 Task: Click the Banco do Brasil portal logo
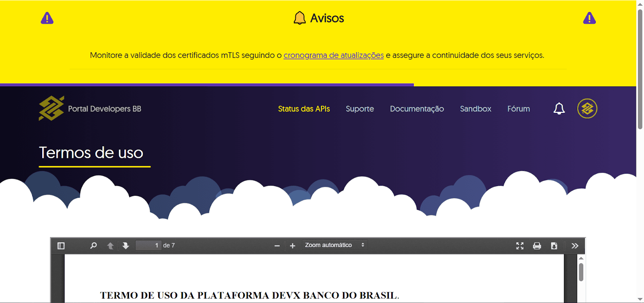51,108
